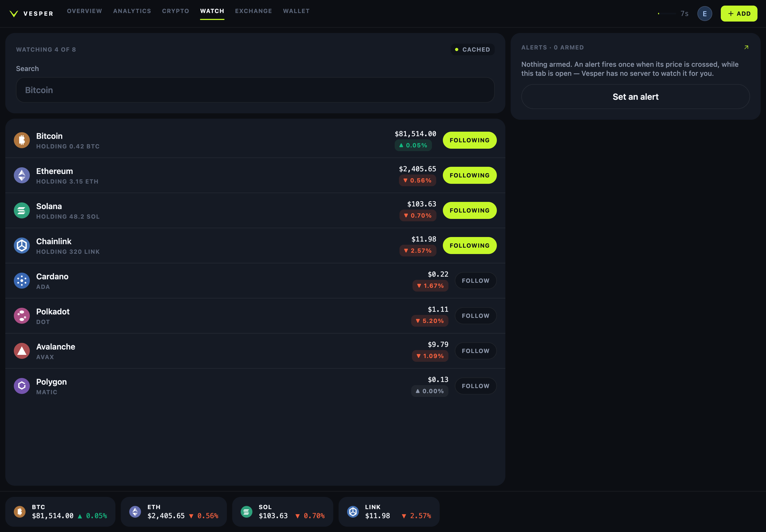Click the Bitcoin price $81,514.00 in the list
This screenshot has width=766, height=532.
[415, 134]
